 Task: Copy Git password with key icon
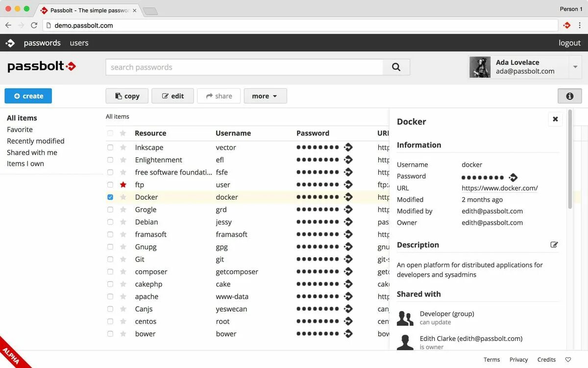click(x=348, y=259)
